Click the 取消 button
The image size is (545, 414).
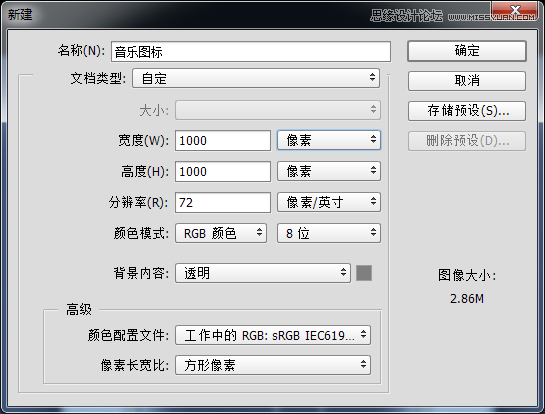467,81
